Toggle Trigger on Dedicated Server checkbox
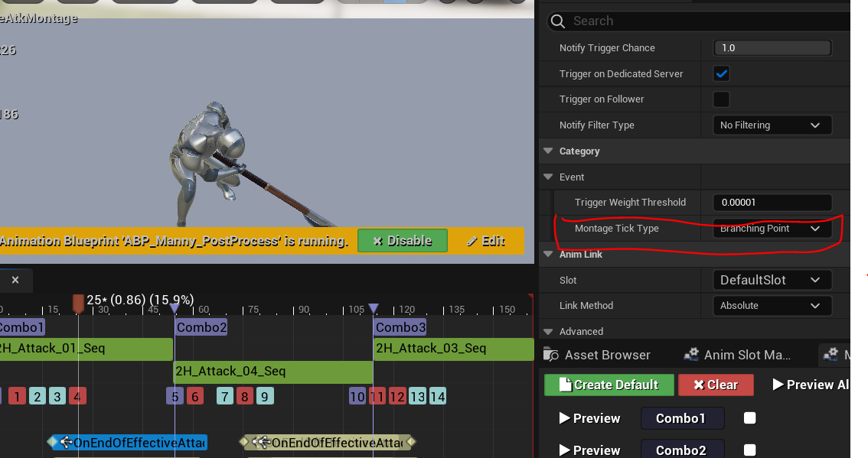Viewport: 868px width, 458px height. pos(721,73)
